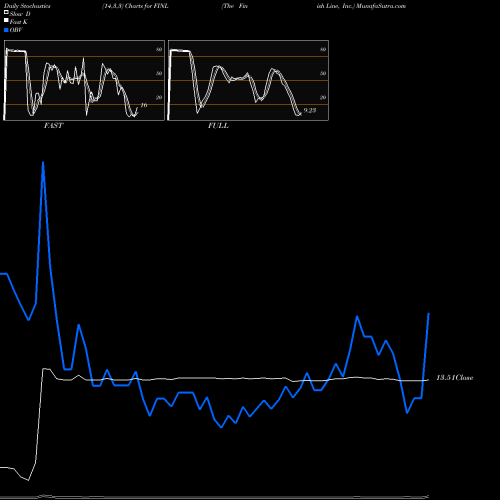The width and height of the screenshot is (500, 500).
Task: Select the 'Fast K' legend label
Action: (x=18, y=22)
